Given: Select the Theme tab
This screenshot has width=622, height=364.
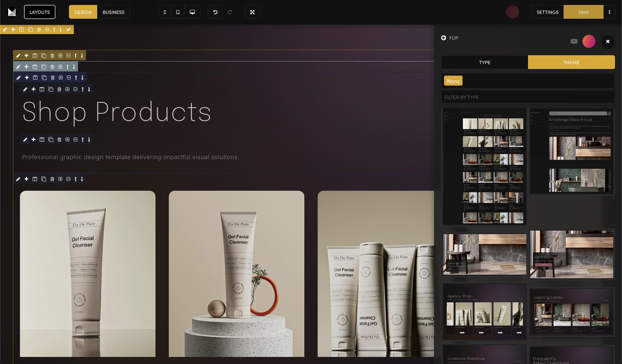Looking at the screenshot, I should (x=571, y=63).
